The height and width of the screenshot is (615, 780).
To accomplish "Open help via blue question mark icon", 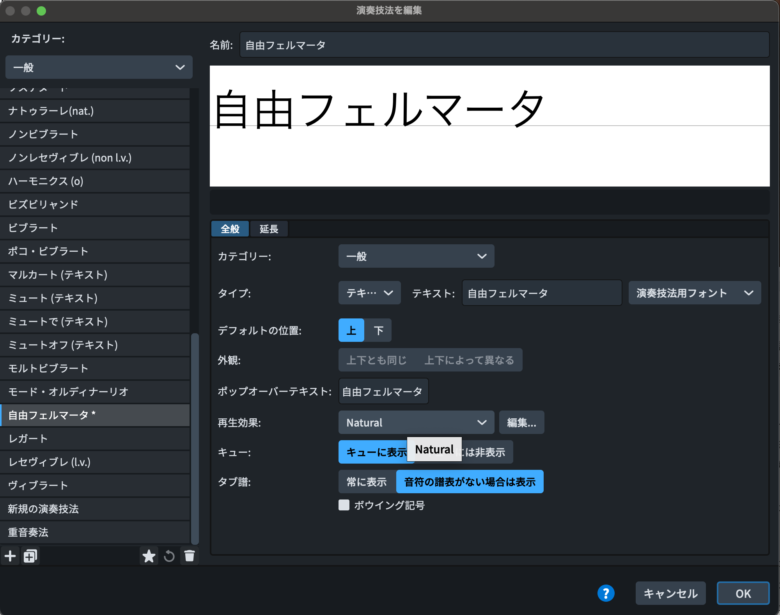I will click(605, 593).
